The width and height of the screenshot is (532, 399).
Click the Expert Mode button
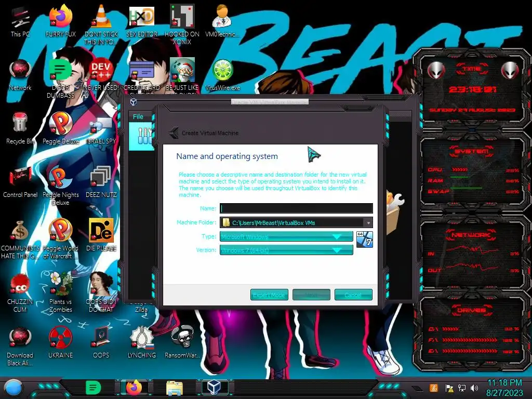269,295
